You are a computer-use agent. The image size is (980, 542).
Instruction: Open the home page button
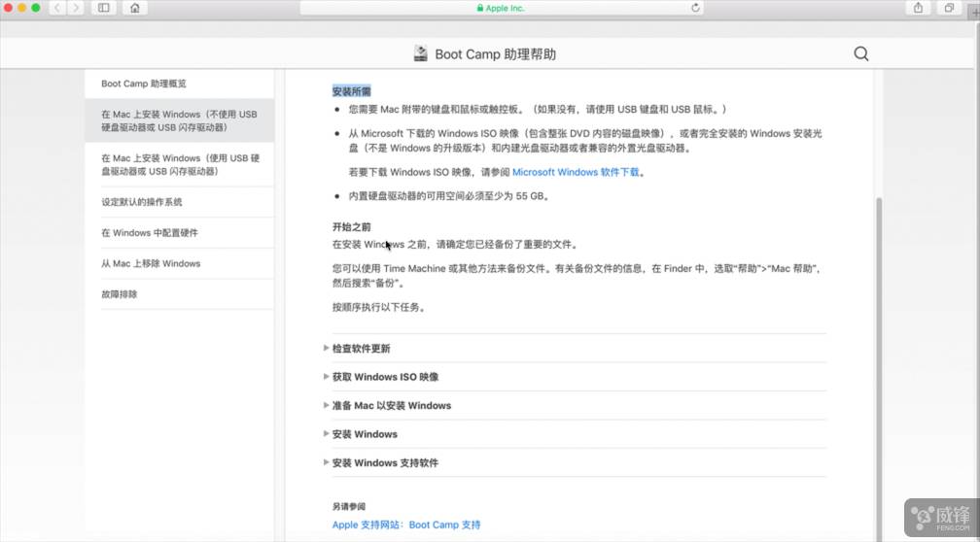pos(135,8)
